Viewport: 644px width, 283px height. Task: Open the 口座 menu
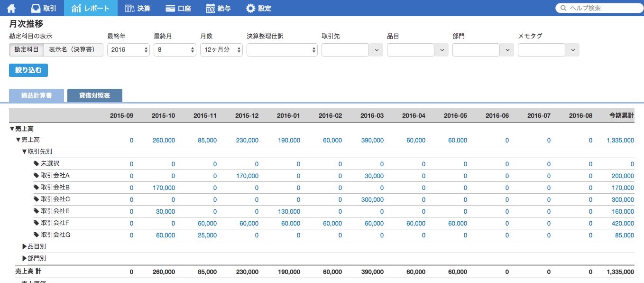178,8
